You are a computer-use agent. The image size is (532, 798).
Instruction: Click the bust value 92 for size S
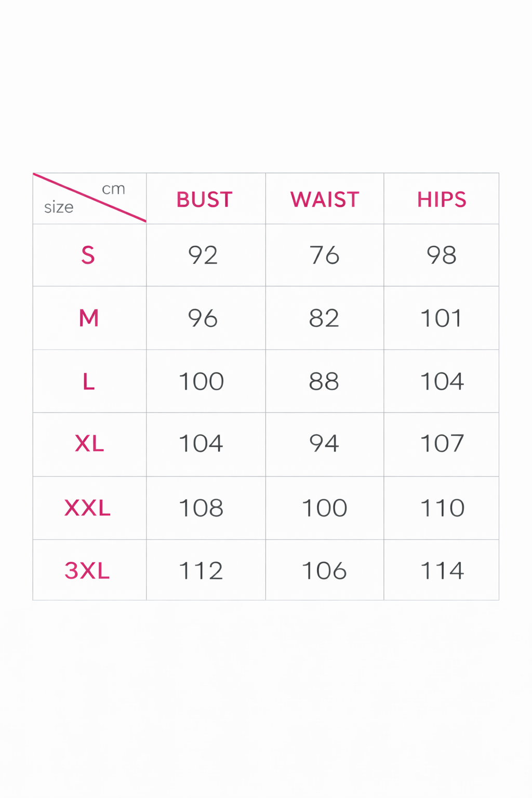(x=203, y=255)
